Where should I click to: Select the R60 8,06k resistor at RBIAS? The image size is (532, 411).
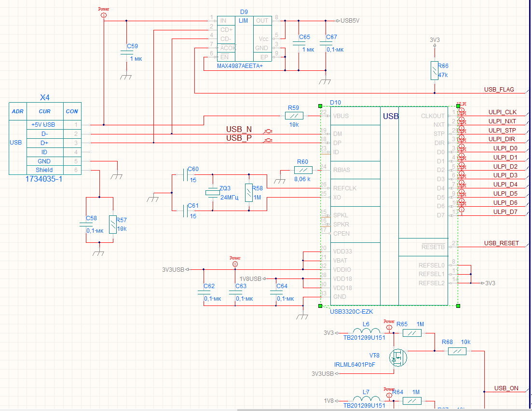tap(303, 170)
